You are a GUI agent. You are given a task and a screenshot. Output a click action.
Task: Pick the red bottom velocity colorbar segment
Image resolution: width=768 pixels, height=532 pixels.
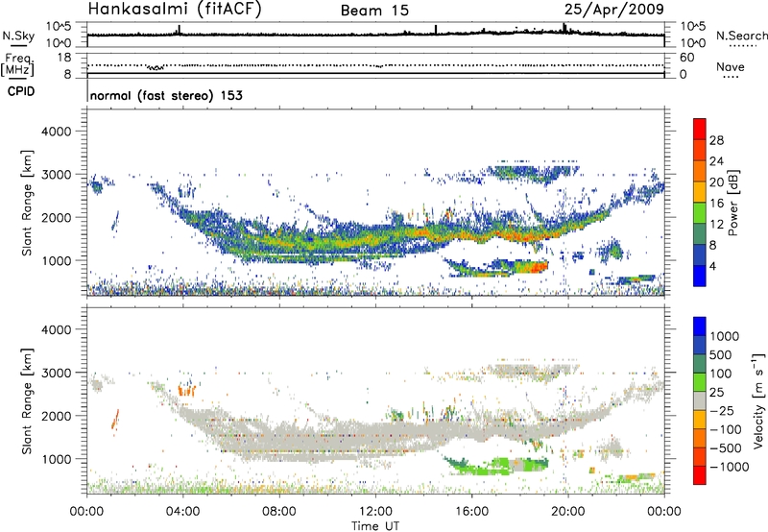pyautogui.click(x=700, y=475)
